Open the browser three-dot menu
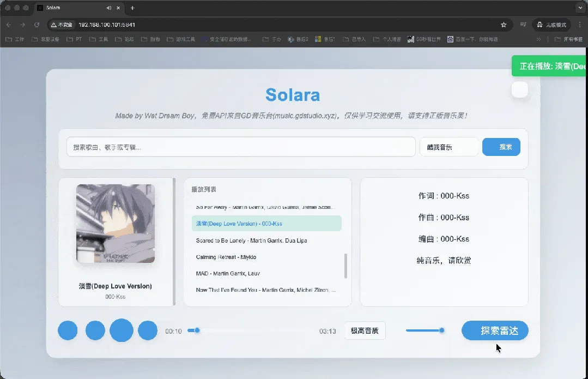This screenshot has width=588, height=379. click(579, 25)
